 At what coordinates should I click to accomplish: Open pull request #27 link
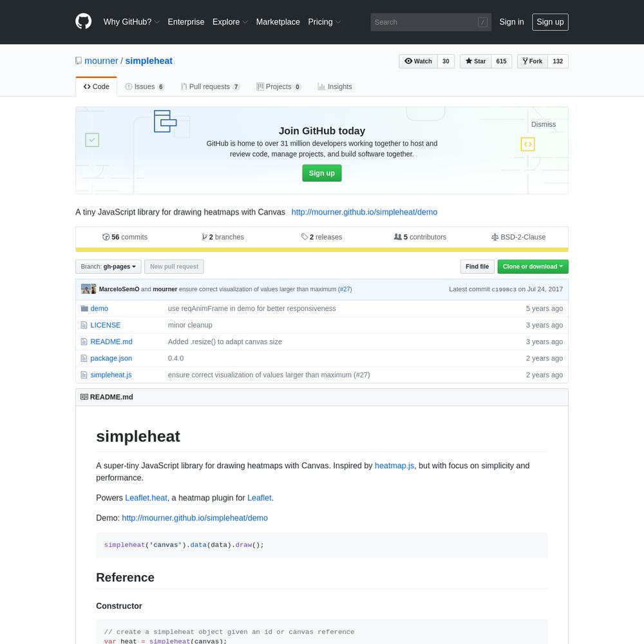(x=345, y=289)
